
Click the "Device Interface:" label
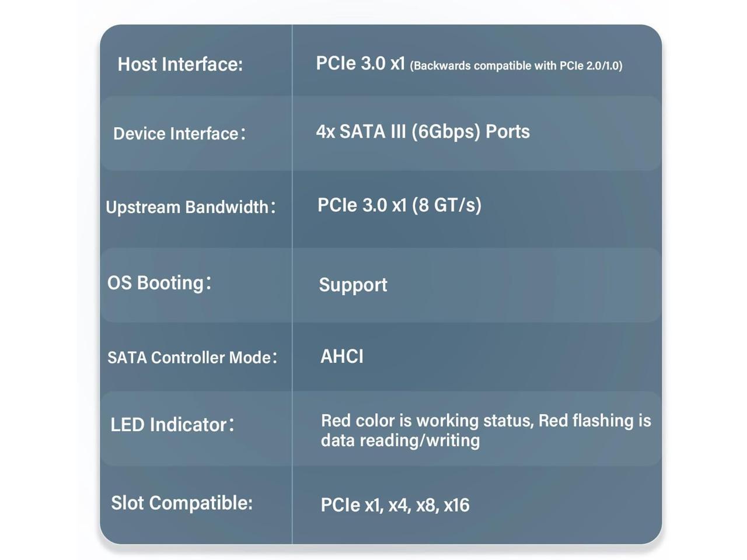point(179,134)
